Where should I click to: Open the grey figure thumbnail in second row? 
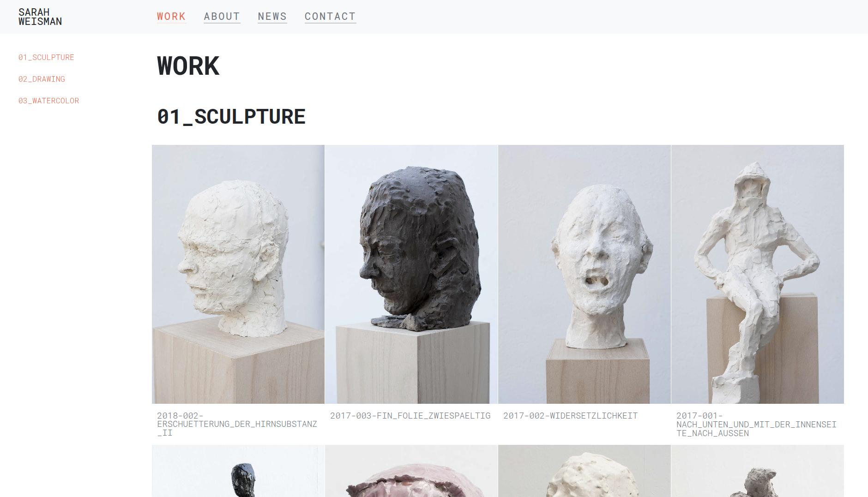758,471
